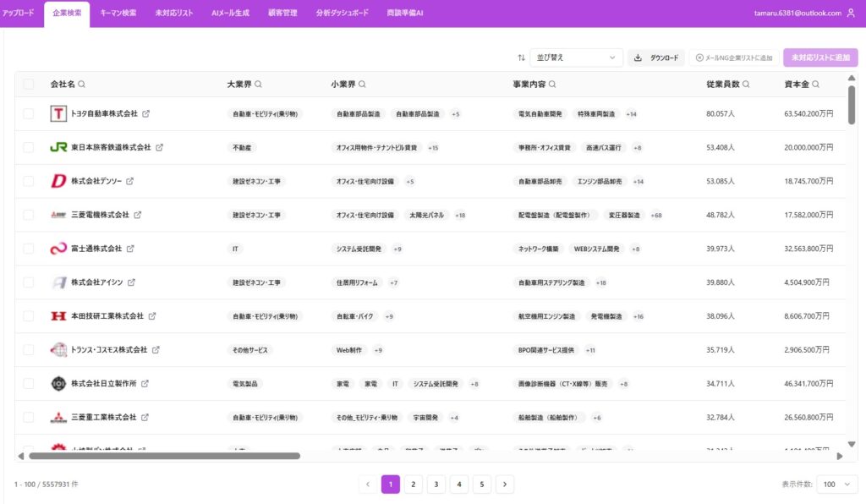Screen dimensions: 866x504
Task: Open external link icon beside 株式会社アイシン
Action: pos(131,282)
